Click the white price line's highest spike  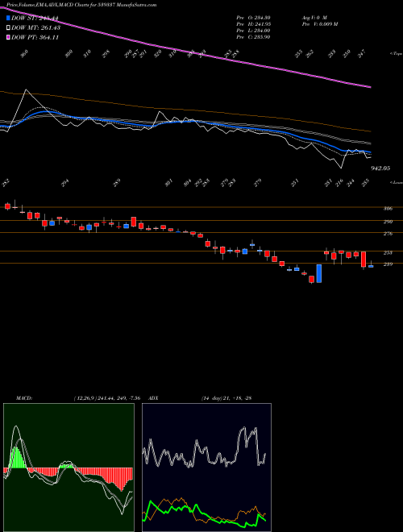click(x=26, y=90)
